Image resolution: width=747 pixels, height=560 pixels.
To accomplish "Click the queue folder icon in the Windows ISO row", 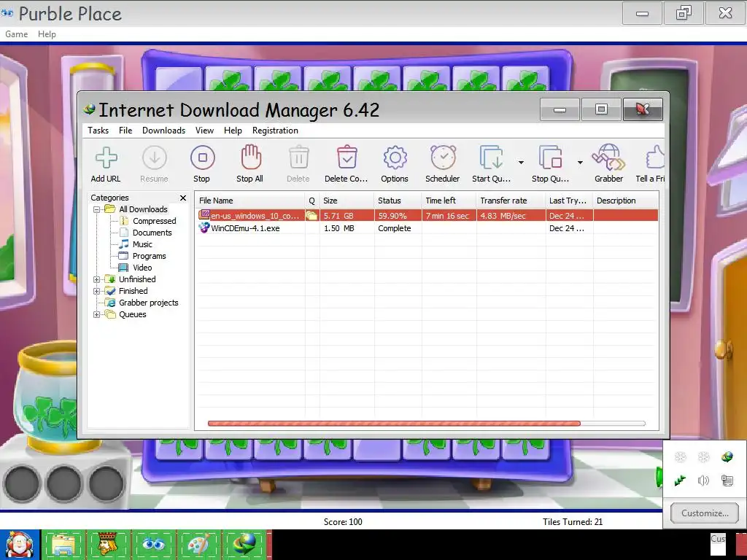I will click(x=311, y=216).
